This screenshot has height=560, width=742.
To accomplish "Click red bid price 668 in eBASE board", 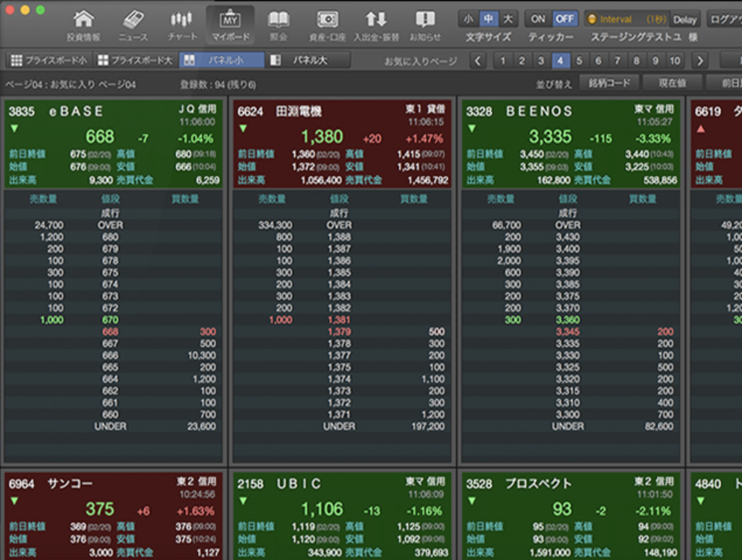I will click(110, 331).
